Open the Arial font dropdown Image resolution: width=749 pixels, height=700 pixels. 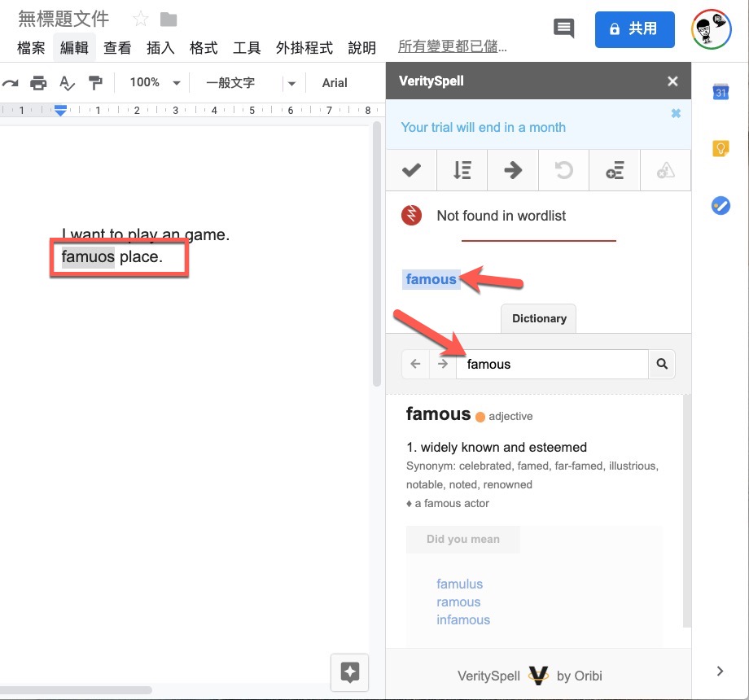pos(335,83)
